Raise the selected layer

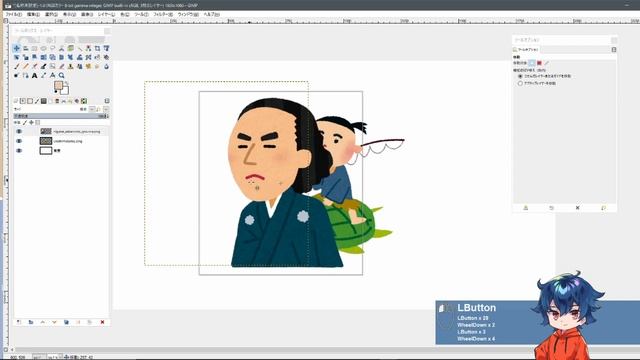42,322
